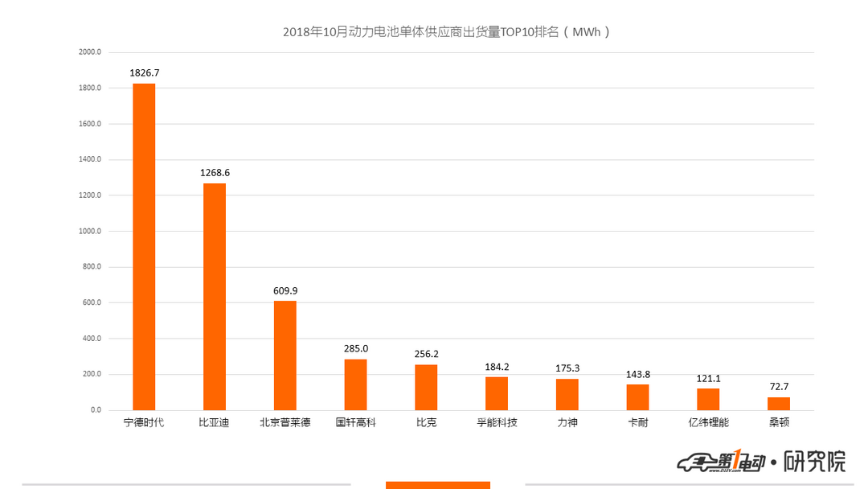Click the 比亚迪 axis label
The height and width of the screenshot is (489, 868).
click(215, 422)
